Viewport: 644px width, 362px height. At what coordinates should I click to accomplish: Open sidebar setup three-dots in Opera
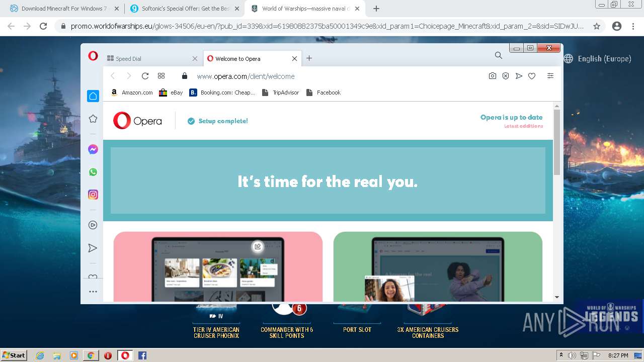pyautogui.click(x=93, y=292)
